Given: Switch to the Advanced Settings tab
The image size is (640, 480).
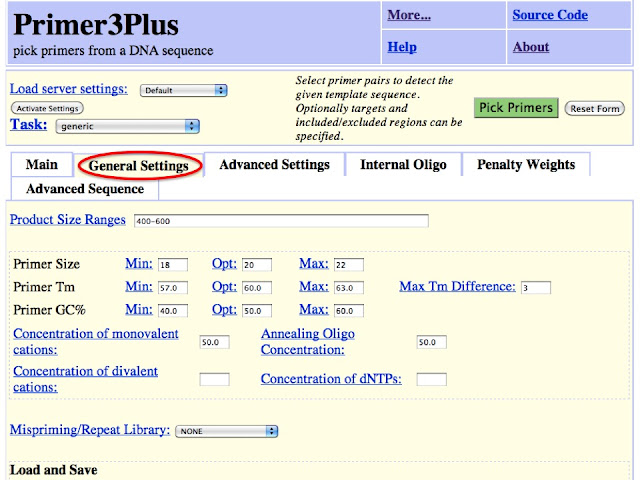Looking at the screenshot, I should [x=274, y=164].
